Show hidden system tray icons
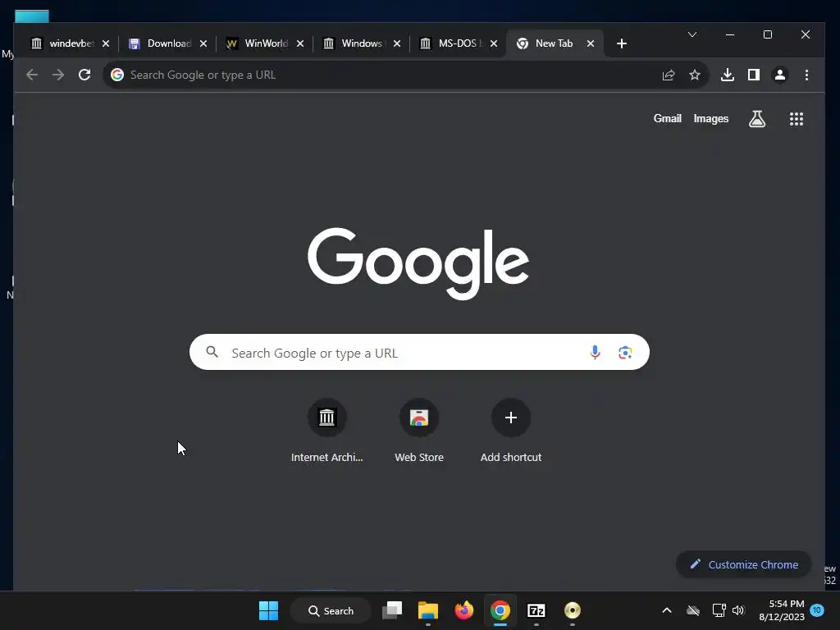Screen dimensions: 840x630 [x=667, y=610]
